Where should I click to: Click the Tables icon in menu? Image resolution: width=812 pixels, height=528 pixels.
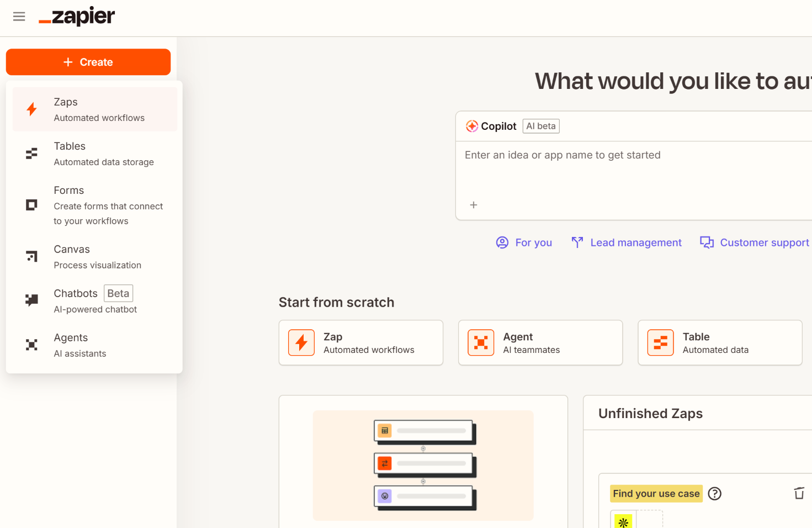(x=32, y=154)
